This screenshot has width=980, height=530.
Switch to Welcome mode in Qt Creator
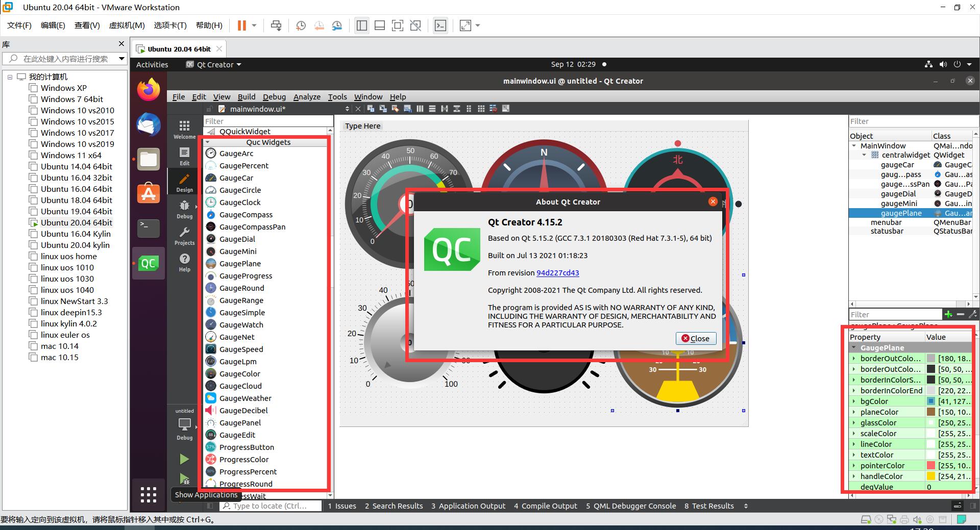[x=184, y=130]
